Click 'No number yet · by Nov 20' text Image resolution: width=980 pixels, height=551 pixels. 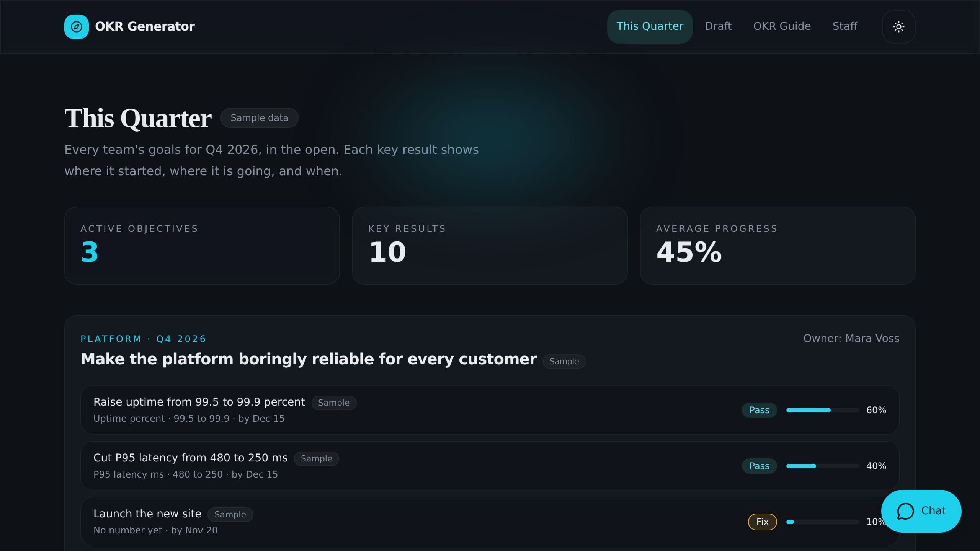coord(155,530)
